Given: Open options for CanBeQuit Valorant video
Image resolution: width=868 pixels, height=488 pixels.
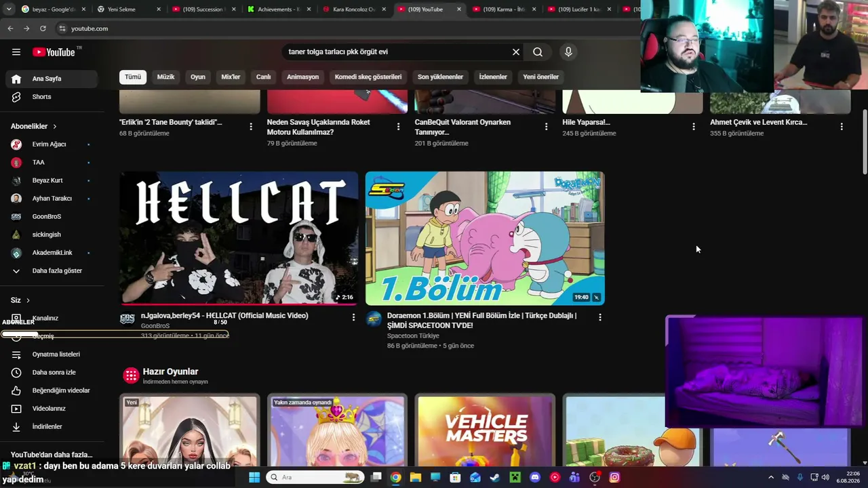Looking at the screenshot, I should pos(546,127).
